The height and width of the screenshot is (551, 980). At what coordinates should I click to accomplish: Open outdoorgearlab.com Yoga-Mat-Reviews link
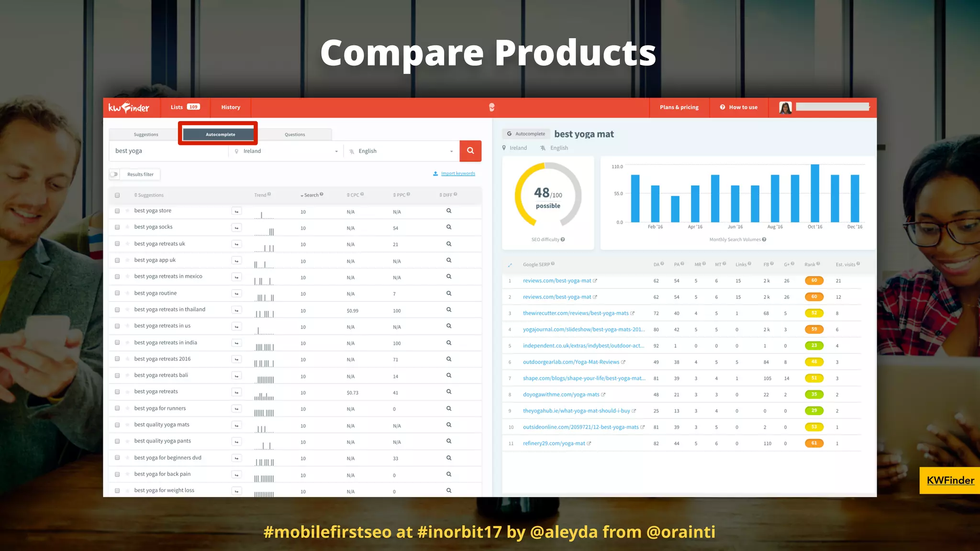[571, 362]
